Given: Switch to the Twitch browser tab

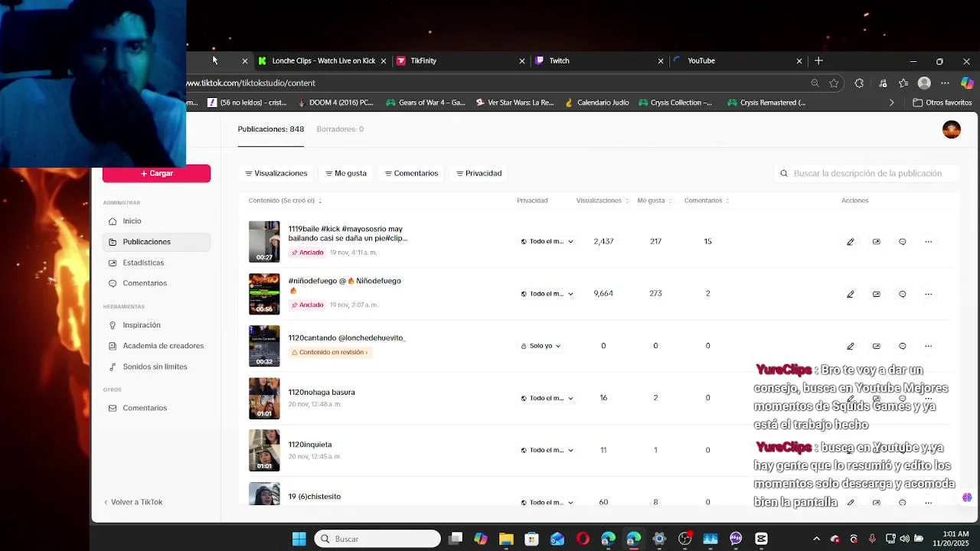Looking at the screenshot, I should pos(599,60).
